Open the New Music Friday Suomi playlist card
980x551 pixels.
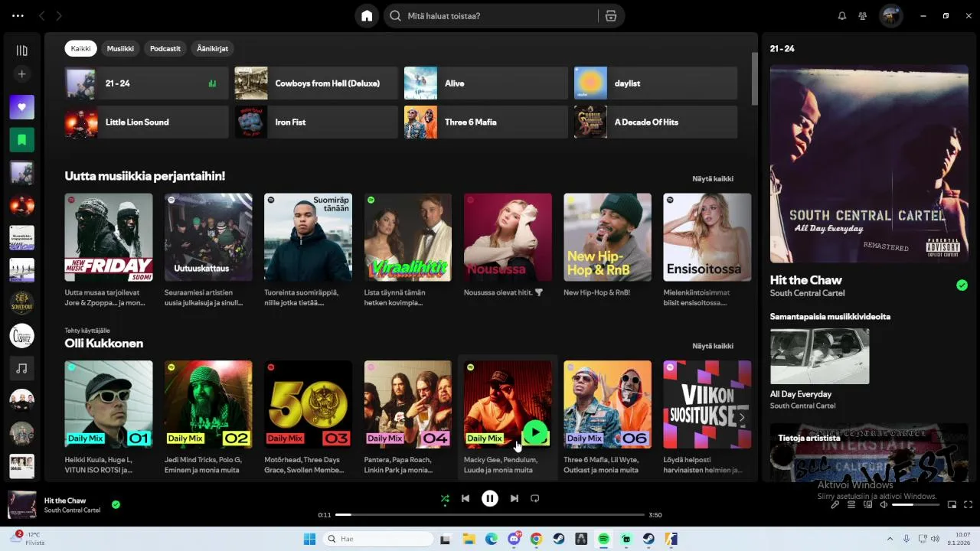click(109, 237)
